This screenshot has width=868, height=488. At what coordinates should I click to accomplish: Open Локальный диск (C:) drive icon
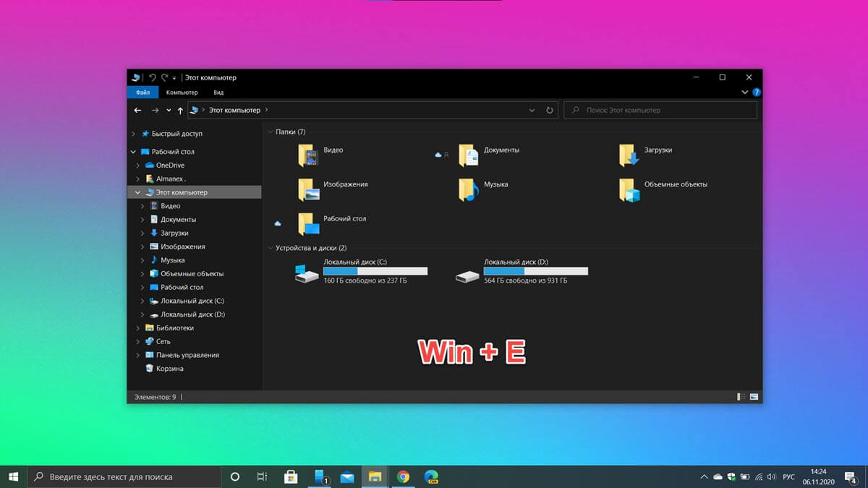coord(307,274)
